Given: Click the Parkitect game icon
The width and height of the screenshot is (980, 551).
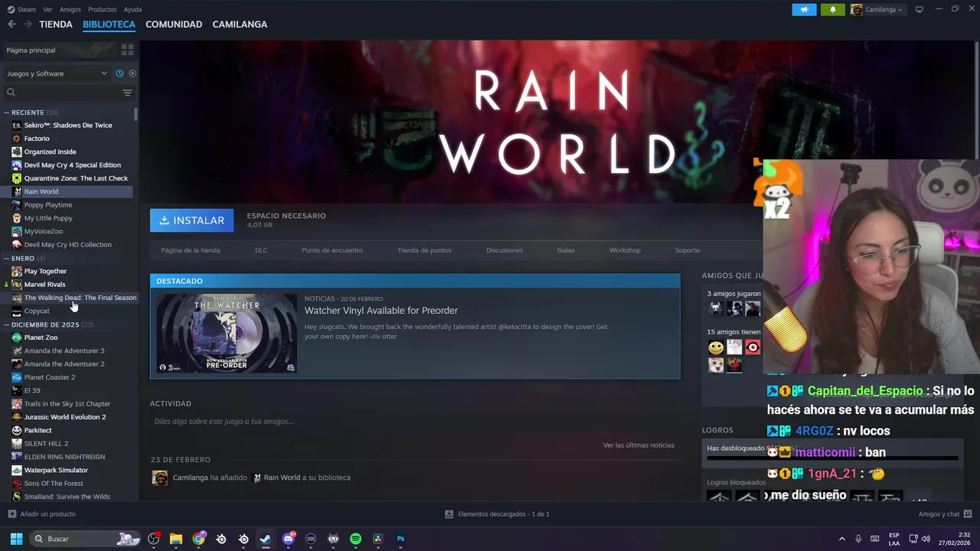Looking at the screenshot, I should pos(17,430).
